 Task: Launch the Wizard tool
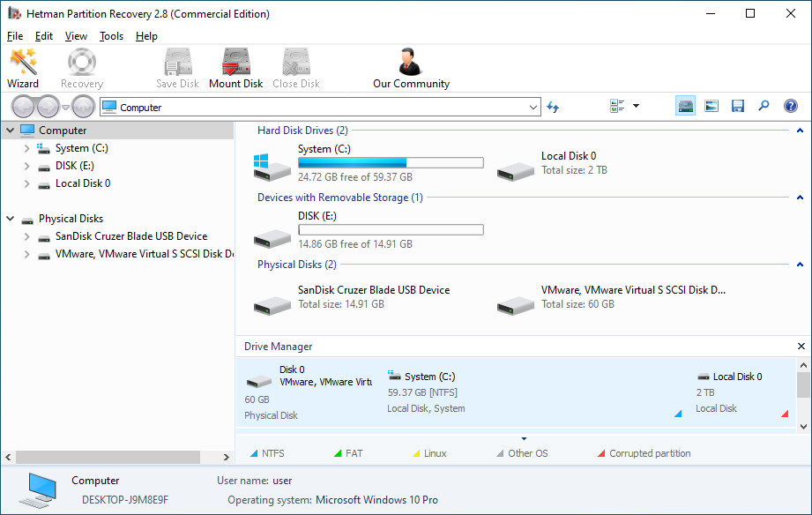(23, 69)
